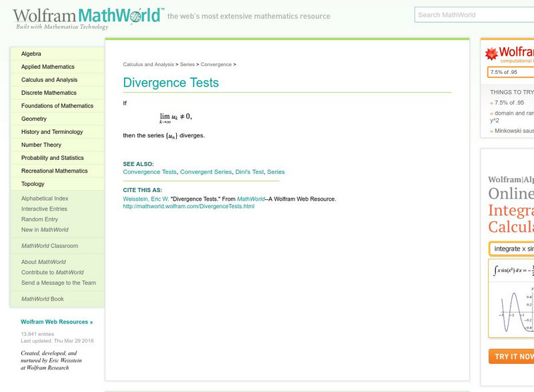Image resolution: width=534 pixels, height=392 pixels.
Task: Open Weisstein, Eric W. author link
Action: [x=146, y=199]
